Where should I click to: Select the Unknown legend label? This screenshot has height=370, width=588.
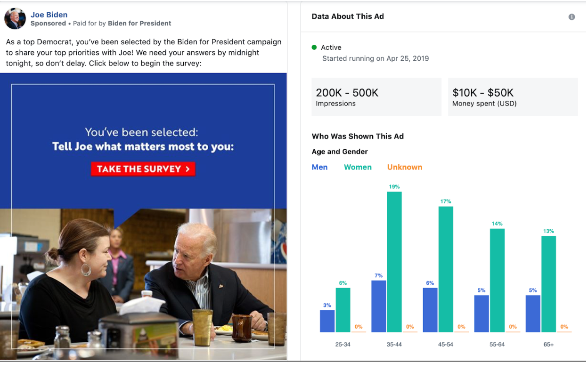pos(405,167)
